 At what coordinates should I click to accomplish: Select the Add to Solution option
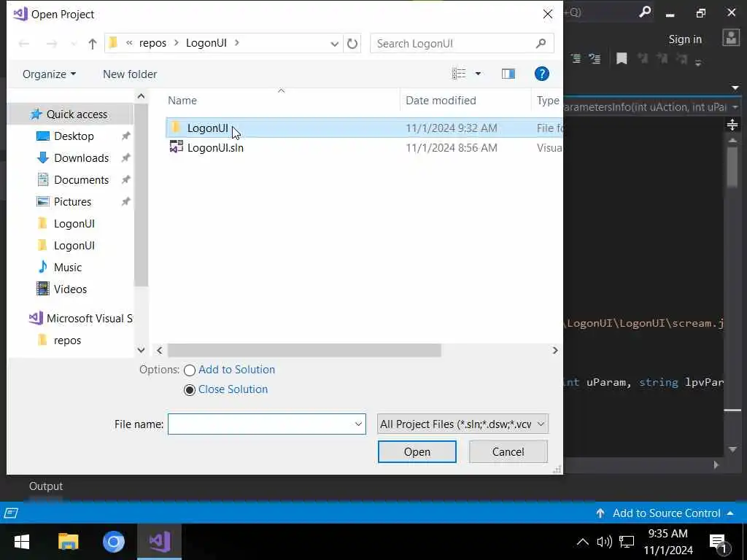pyautogui.click(x=230, y=370)
